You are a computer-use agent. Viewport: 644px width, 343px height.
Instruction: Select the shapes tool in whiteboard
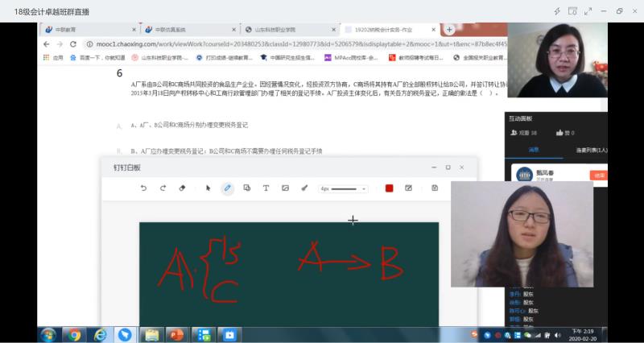pos(246,188)
